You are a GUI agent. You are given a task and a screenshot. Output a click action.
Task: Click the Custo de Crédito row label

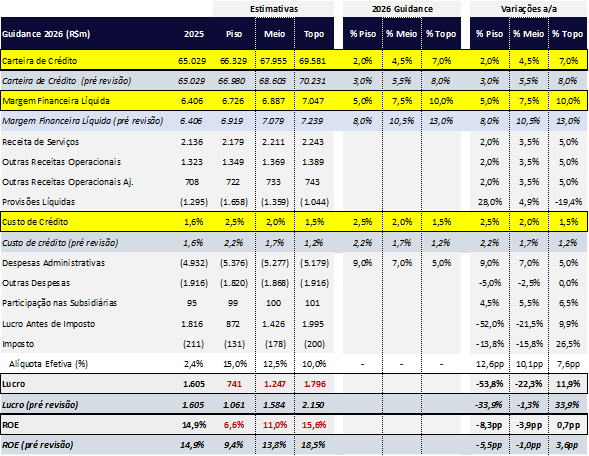(35, 222)
